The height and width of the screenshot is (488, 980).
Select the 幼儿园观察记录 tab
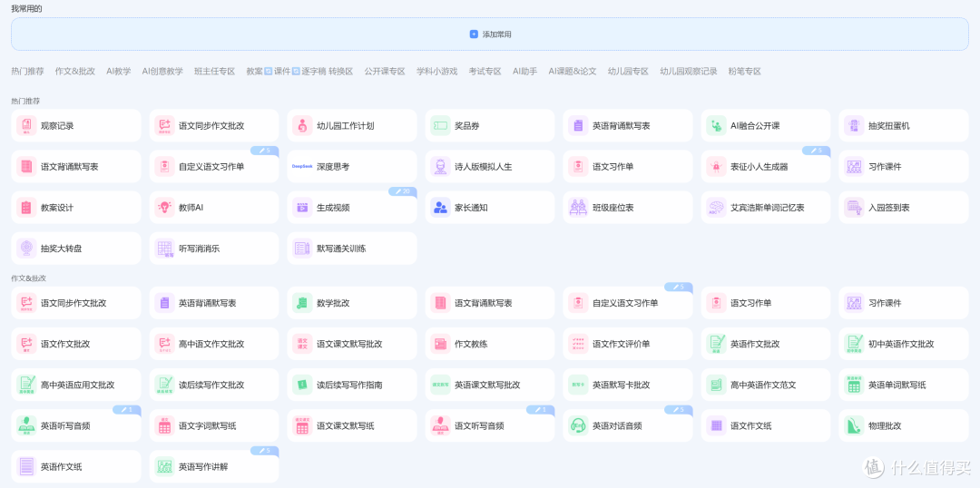(689, 72)
